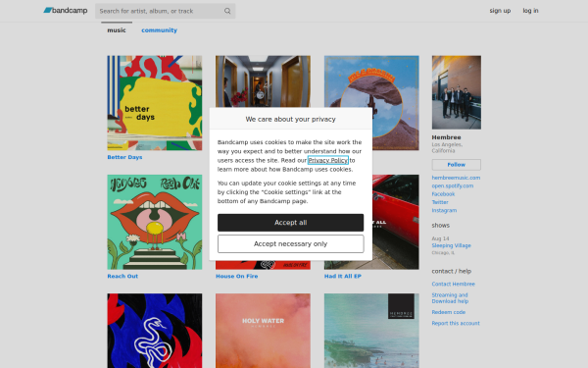Visit the hembreemusic.com link

pos(456,178)
